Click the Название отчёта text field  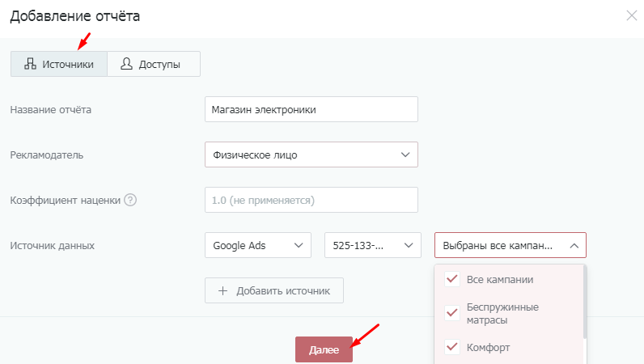pos(311,109)
